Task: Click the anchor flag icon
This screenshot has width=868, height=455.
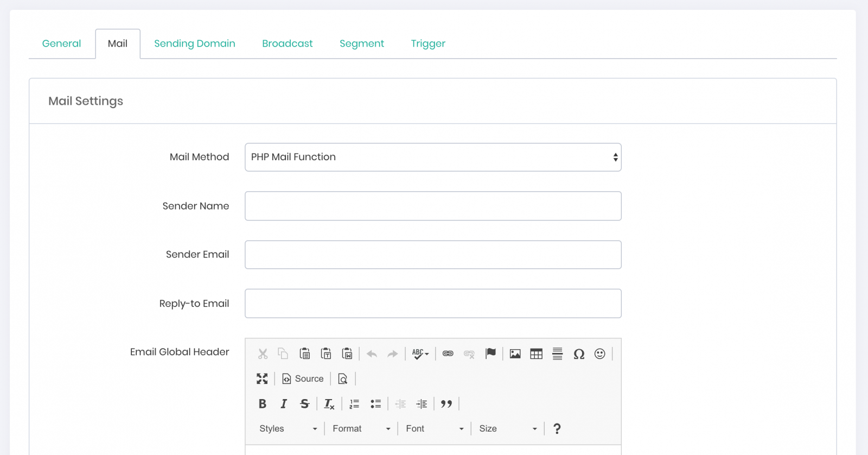Action: point(490,353)
